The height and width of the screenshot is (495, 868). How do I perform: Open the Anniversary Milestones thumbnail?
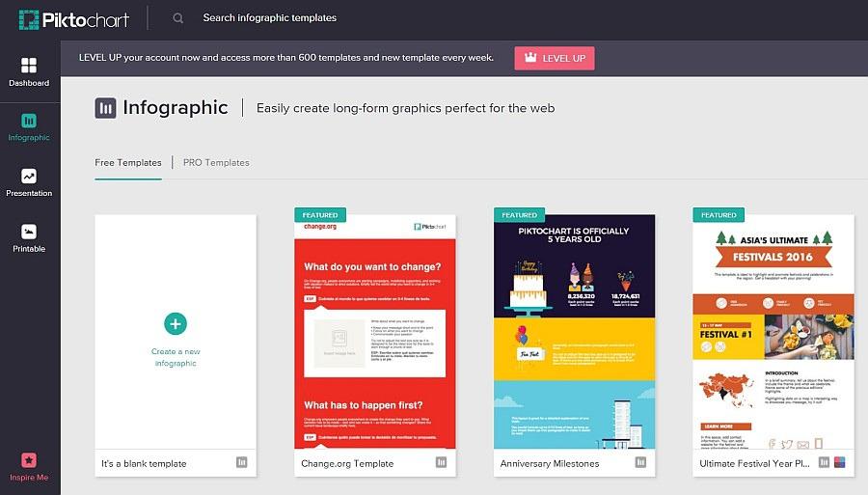[x=574, y=332]
